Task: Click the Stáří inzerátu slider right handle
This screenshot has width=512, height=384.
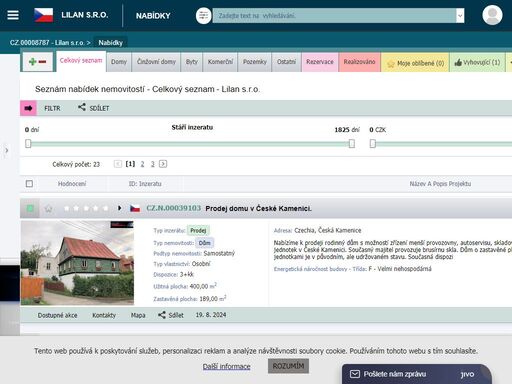Action: tap(352, 144)
